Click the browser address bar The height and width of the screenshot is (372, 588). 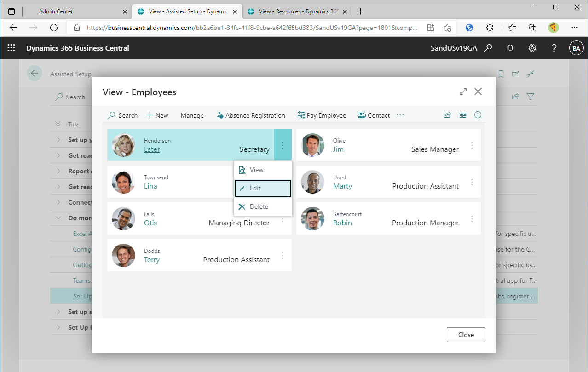pos(248,28)
